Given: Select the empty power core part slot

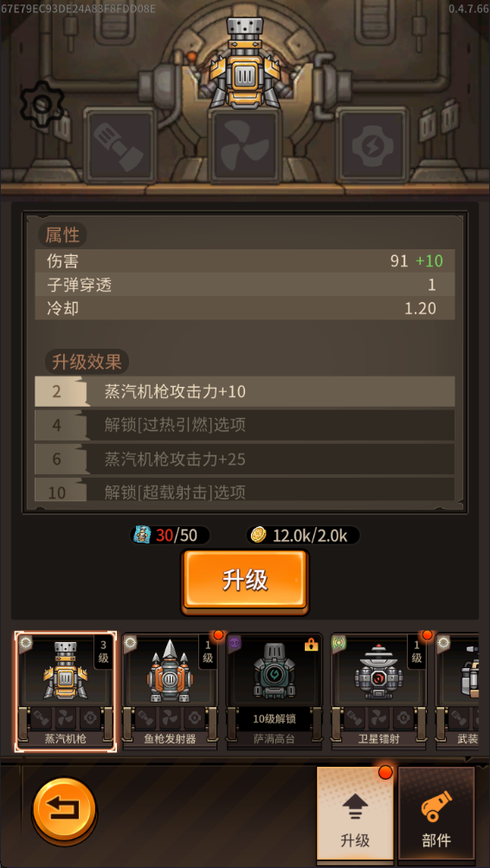Looking at the screenshot, I should coord(371,145).
